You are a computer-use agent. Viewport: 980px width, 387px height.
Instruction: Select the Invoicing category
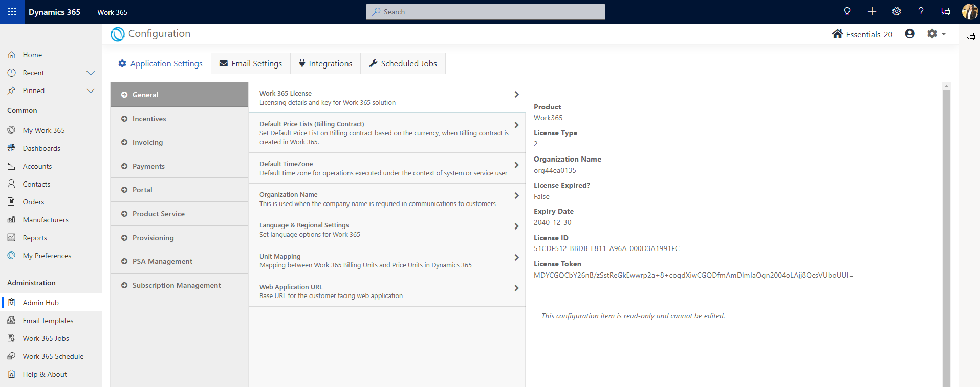[x=179, y=142]
